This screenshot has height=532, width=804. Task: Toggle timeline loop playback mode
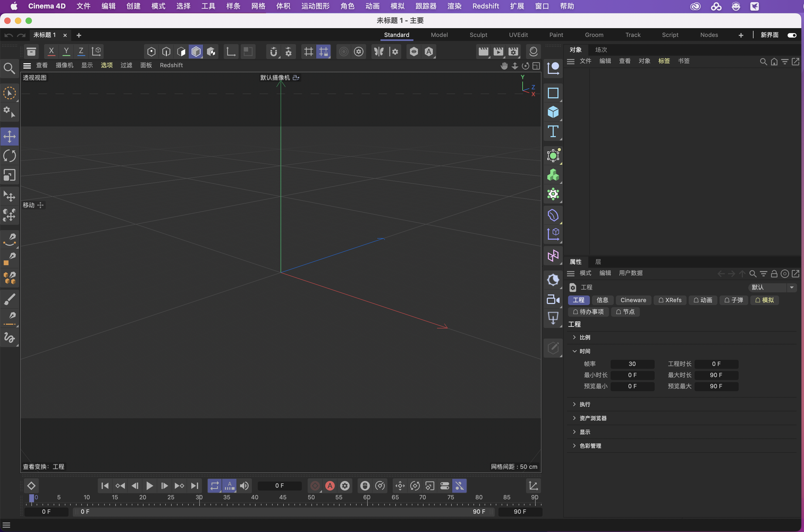[214, 485]
